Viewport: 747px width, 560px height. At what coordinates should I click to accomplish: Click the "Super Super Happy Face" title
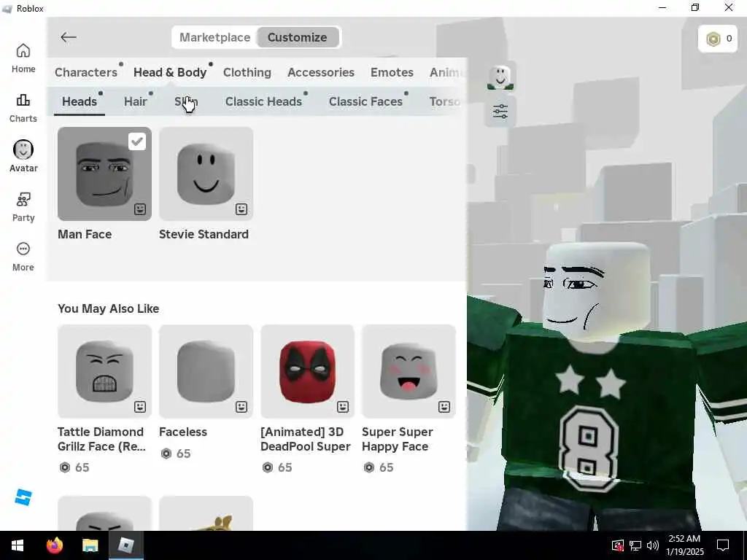coord(398,439)
